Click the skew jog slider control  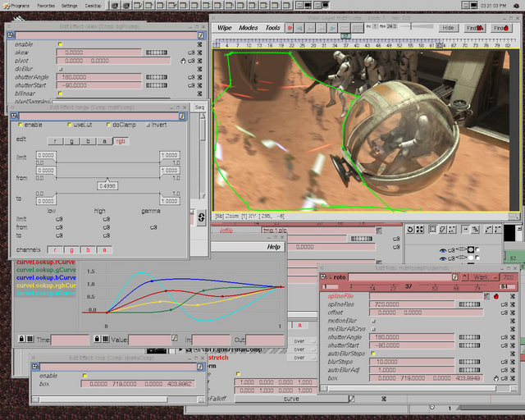157,52
